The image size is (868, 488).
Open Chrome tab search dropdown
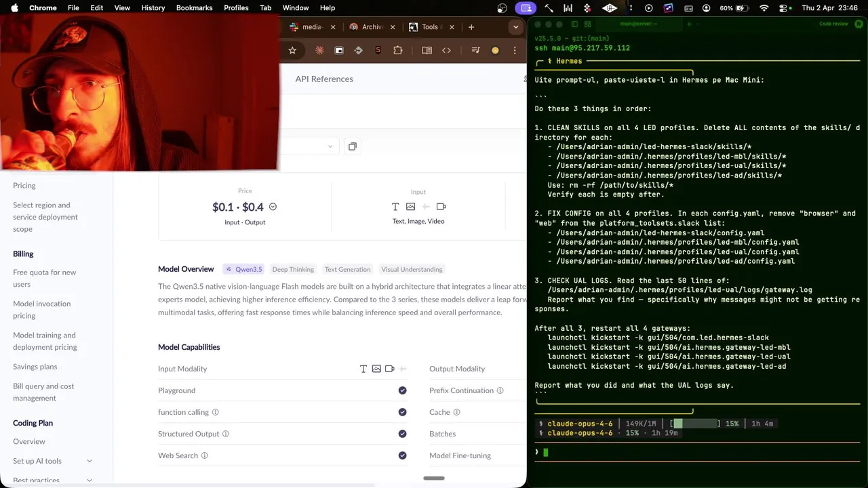click(516, 27)
